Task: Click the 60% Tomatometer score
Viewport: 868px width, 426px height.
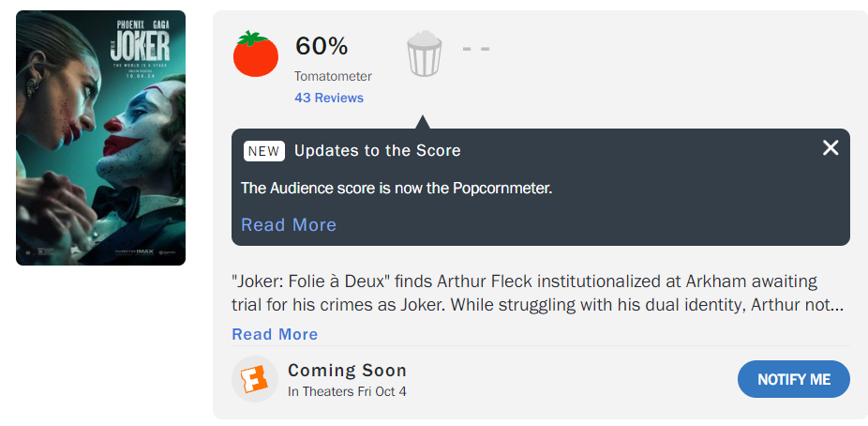Action: (x=322, y=45)
